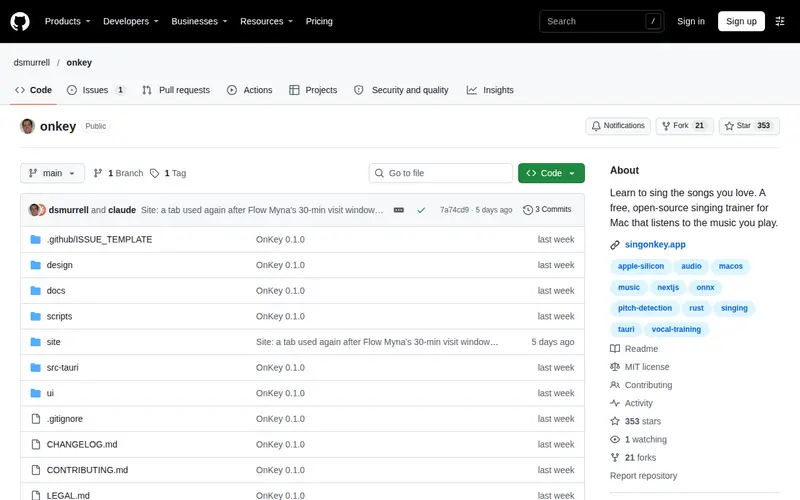Click folder icon beside design
Viewport: 800px width, 500px height.
point(35,265)
